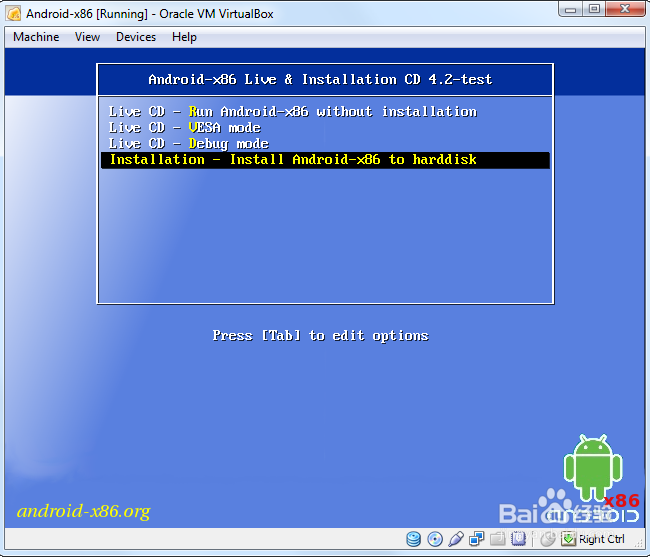Click the network adapters status icon
Image resolution: width=650 pixels, height=557 pixels.
[x=477, y=539]
